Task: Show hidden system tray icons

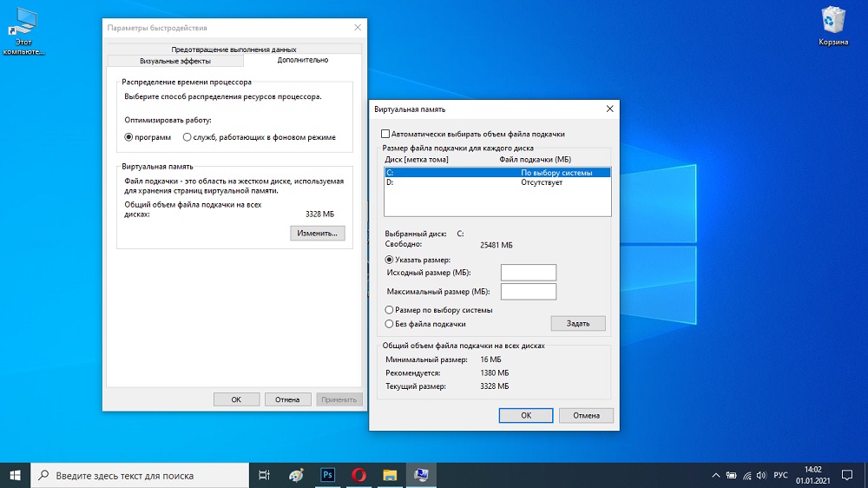Action: 715,475
